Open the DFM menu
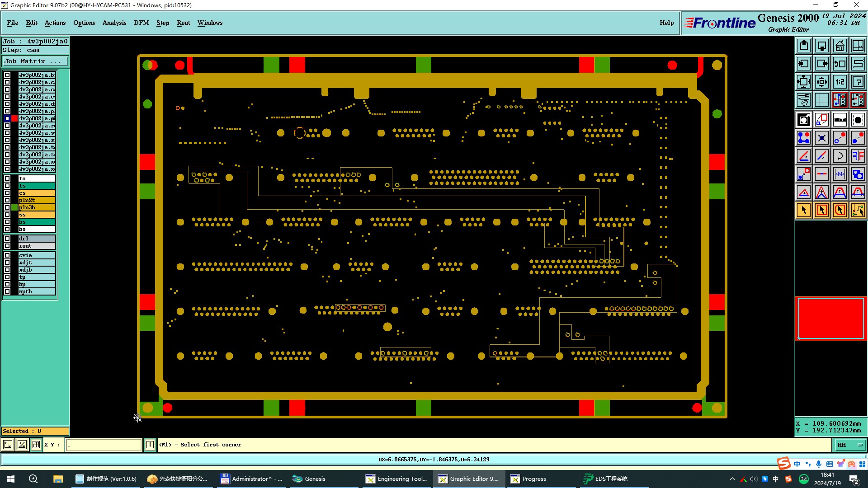The height and width of the screenshot is (488, 868). pyautogui.click(x=141, y=23)
